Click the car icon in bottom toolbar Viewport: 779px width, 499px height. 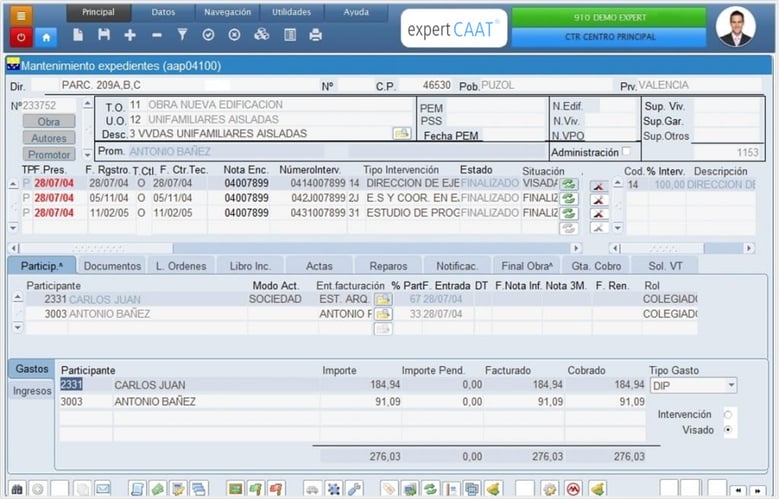pos(312,490)
